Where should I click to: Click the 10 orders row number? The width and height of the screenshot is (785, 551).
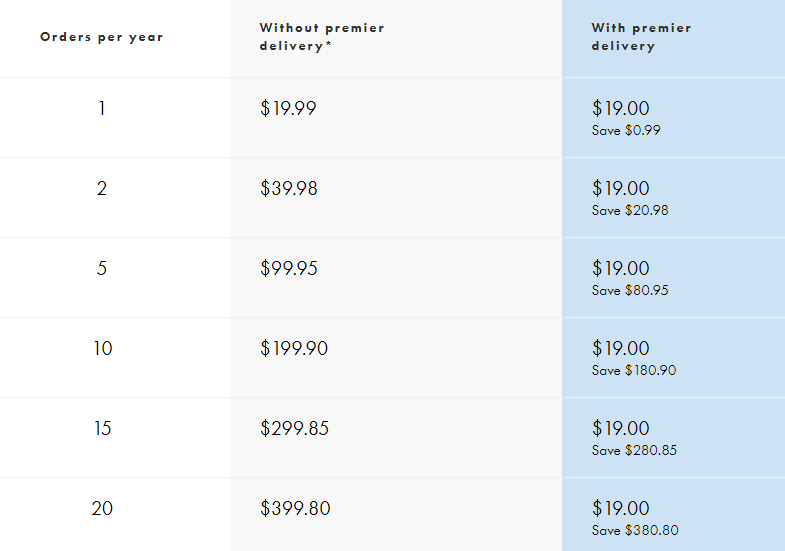point(102,348)
